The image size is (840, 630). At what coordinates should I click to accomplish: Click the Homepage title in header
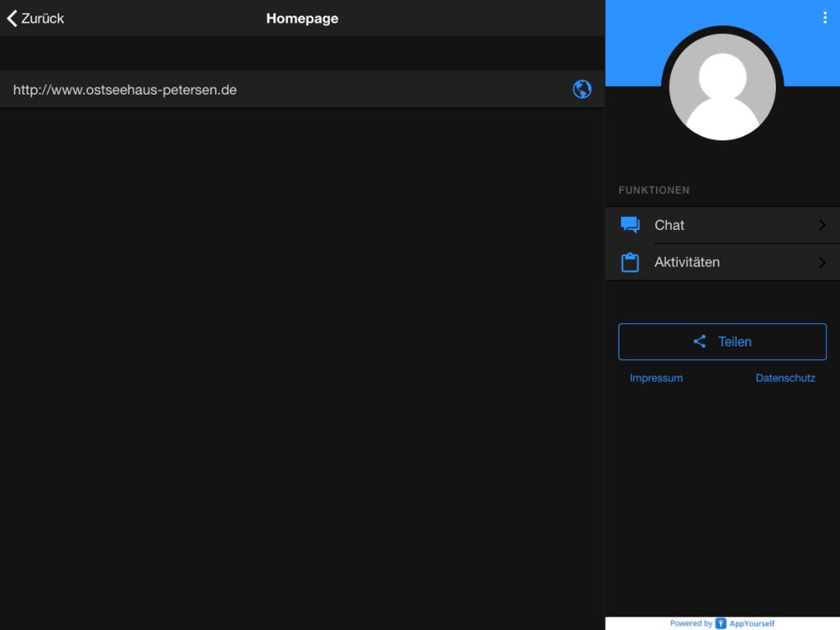(302, 18)
